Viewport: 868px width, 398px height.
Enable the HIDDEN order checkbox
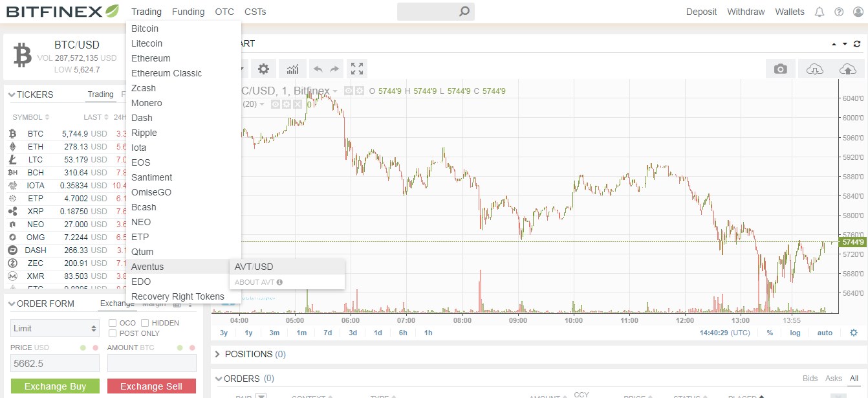(144, 322)
